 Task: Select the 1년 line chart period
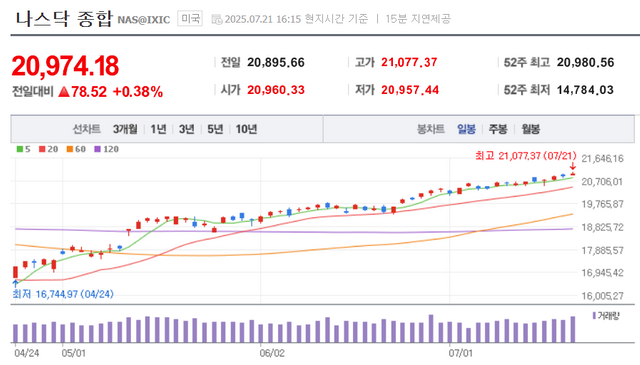pos(158,129)
